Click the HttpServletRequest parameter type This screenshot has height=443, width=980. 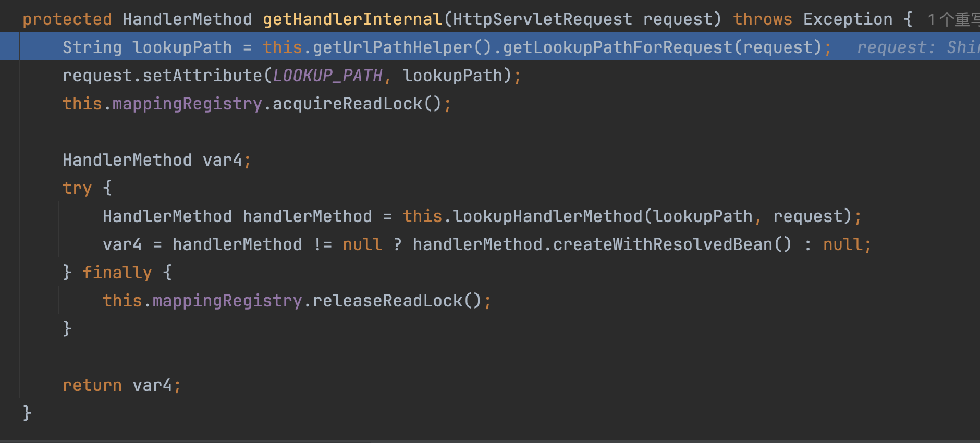click(542, 19)
